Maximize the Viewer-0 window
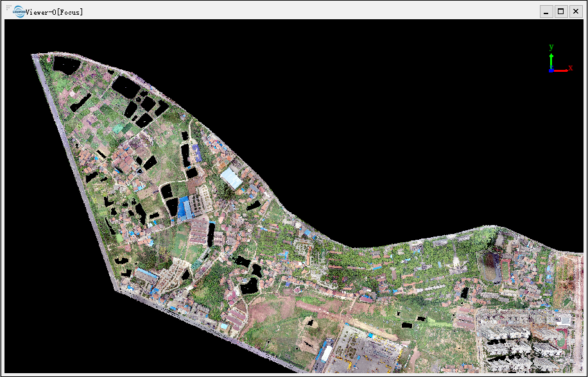 (561, 12)
